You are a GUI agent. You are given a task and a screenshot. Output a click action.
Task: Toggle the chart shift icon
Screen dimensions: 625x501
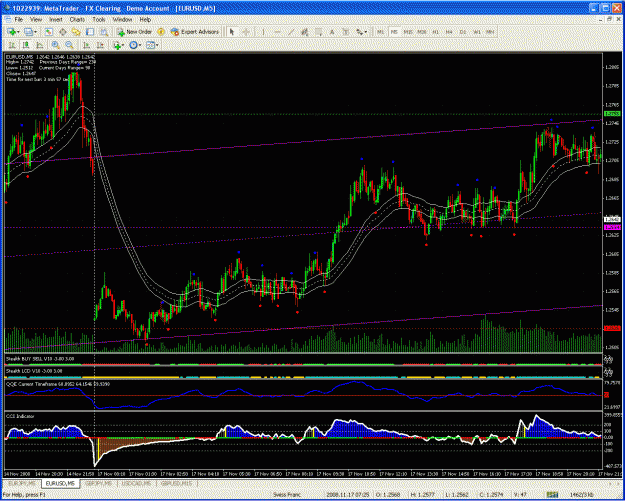tap(100, 45)
